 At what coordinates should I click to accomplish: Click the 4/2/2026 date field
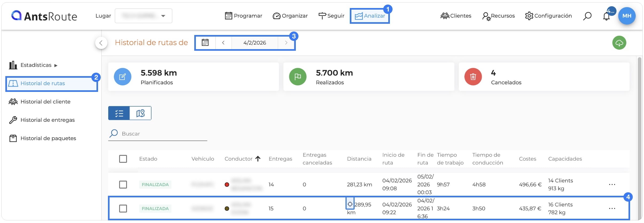[x=255, y=43]
